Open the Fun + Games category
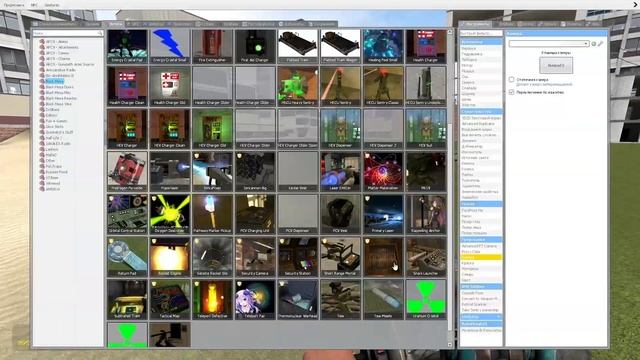This screenshot has width=640, height=360. click(x=56, y=121)
